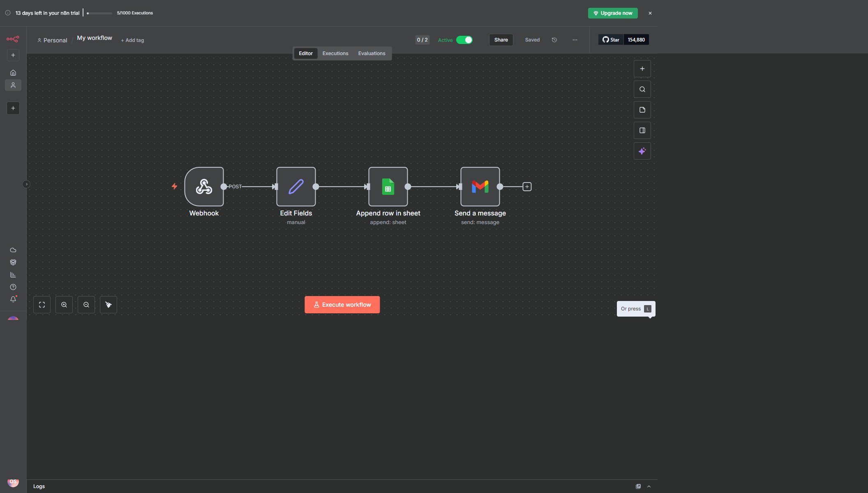Open the Gmail Send a message node
868x493 pixels.
click(480, 187)
